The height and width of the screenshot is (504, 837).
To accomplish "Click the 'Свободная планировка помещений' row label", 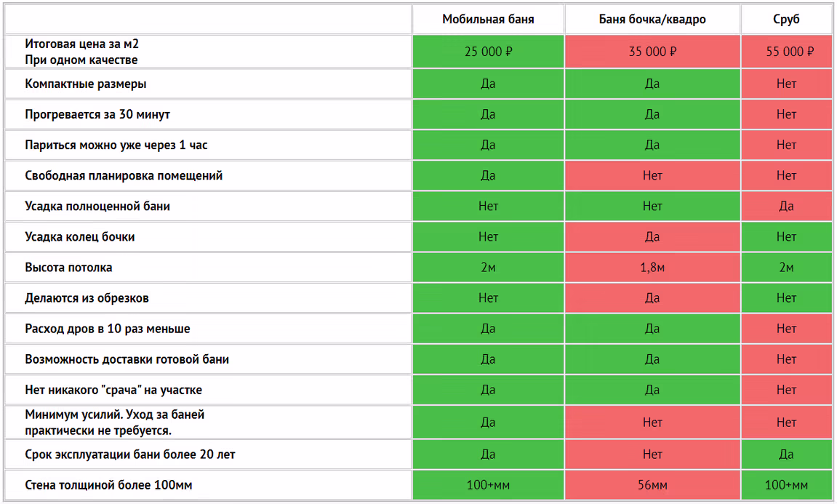I will tap(124, 175).
